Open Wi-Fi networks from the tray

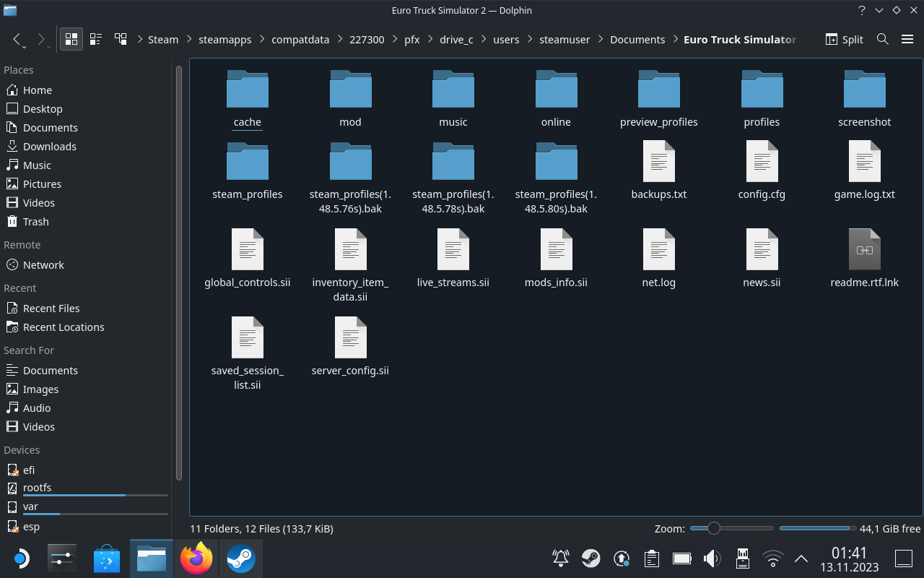773,558
